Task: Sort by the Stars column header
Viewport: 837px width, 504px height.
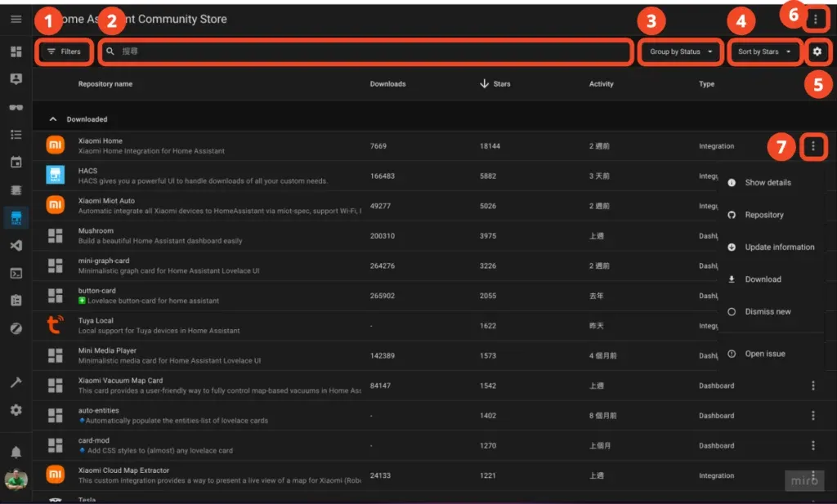Action: (x=501, y=84)
